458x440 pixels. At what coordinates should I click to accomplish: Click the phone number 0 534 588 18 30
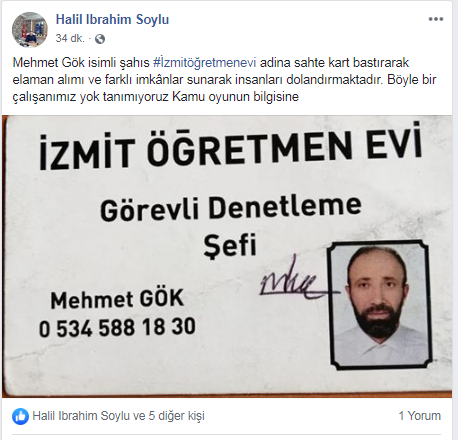(117, 327)
